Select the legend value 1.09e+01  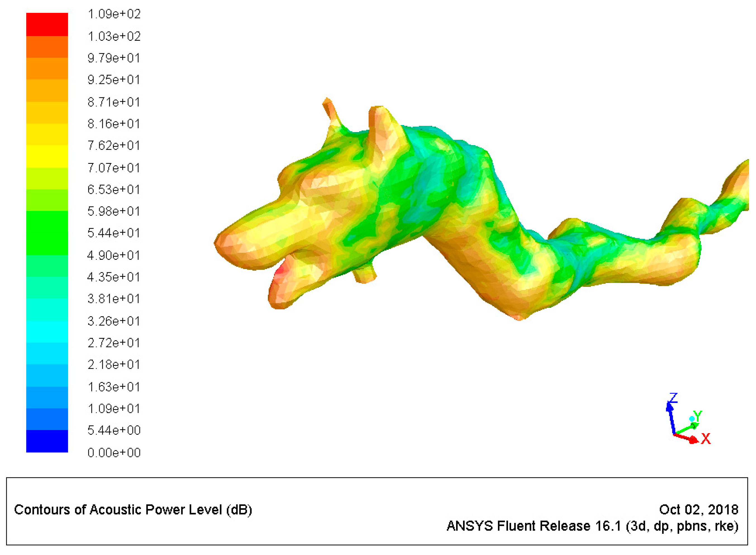pyautogui.click(x=114, y=409)
